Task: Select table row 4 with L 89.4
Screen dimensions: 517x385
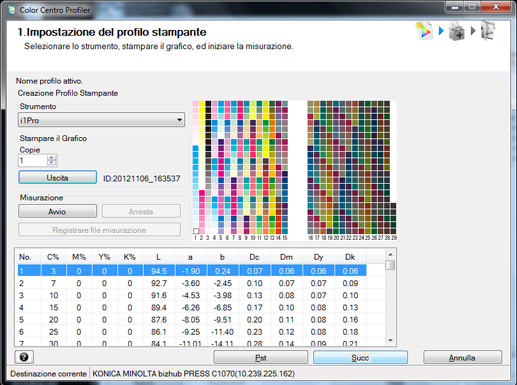Action: coord(192,307)
